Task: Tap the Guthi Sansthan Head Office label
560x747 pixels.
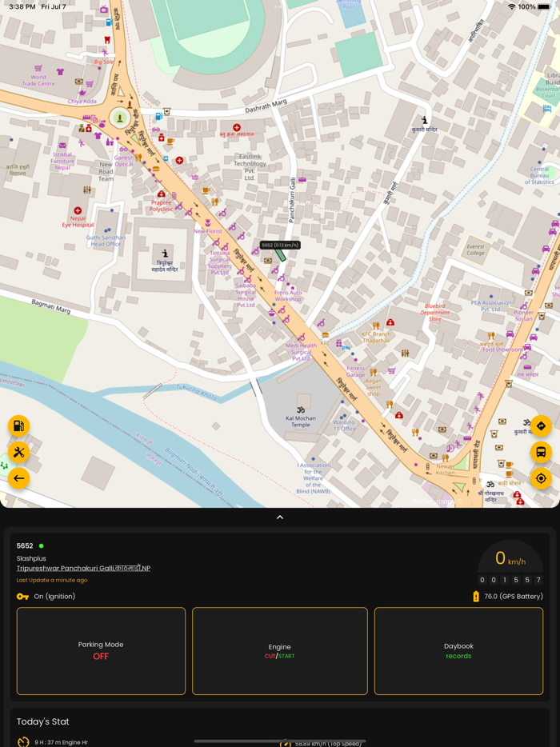Action: (106, 241)
